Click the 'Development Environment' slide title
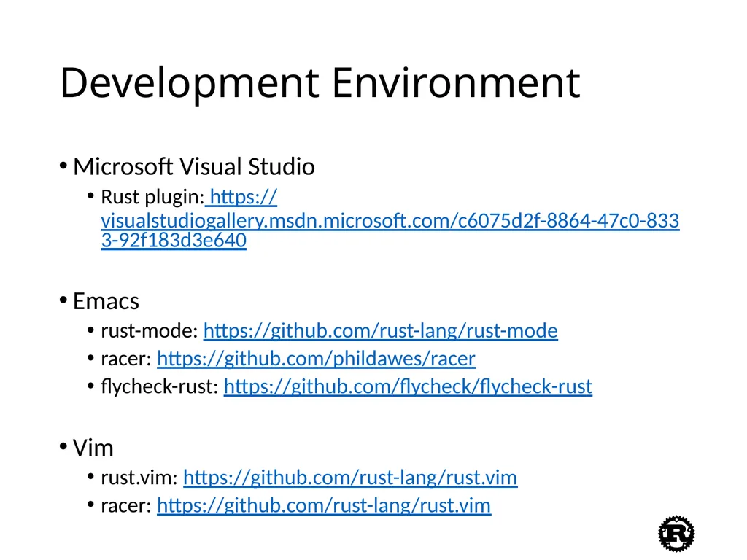747x560 pixels. (x=320, y=83)
